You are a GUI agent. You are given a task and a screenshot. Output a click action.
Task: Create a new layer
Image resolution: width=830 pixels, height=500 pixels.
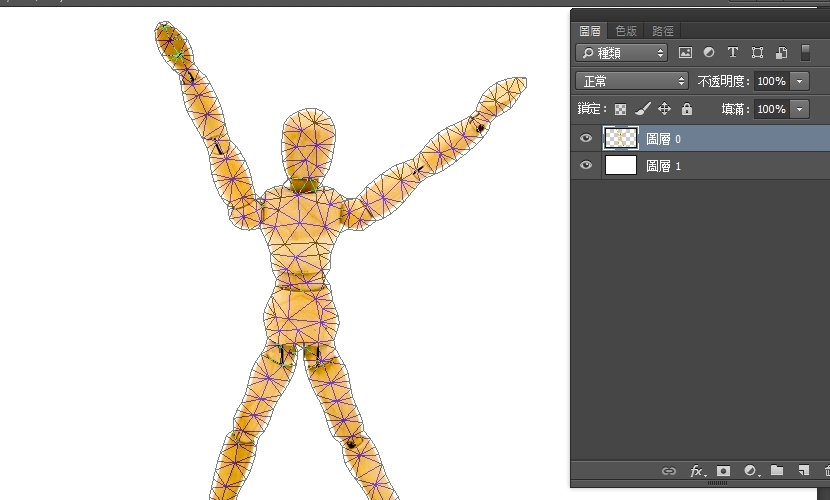point(803,471)
